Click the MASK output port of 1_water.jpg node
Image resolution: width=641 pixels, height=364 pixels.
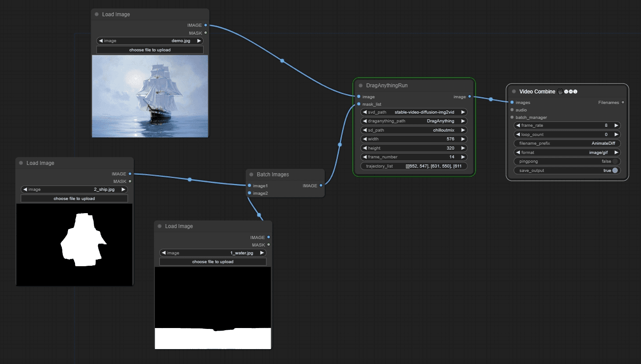269,245
